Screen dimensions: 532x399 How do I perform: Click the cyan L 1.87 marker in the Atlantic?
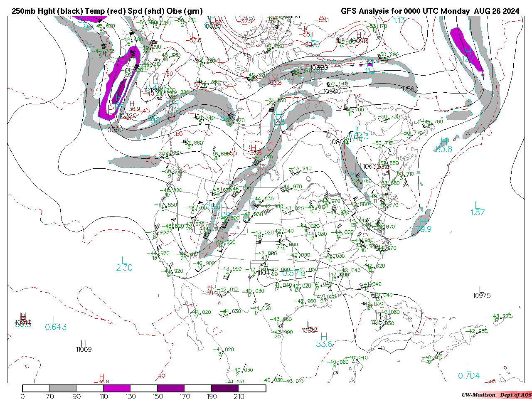(477, 209)
